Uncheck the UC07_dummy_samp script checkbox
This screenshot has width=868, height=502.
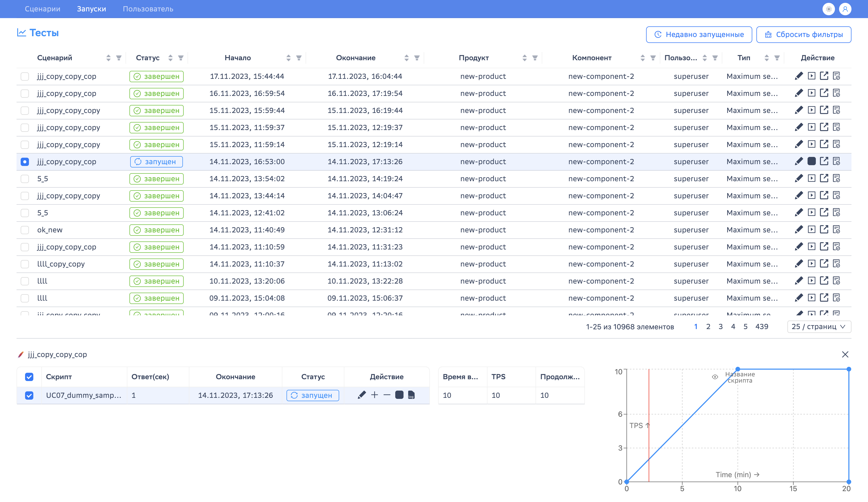click(29, 395)
